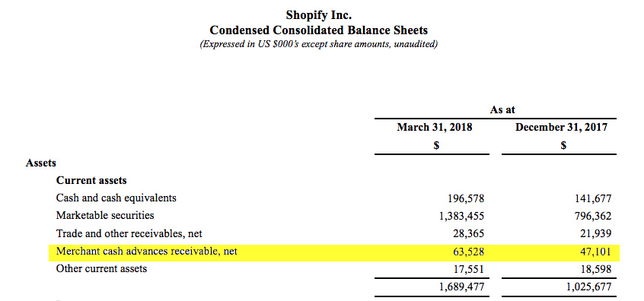Click the Current assets subheading

[91, 180]
